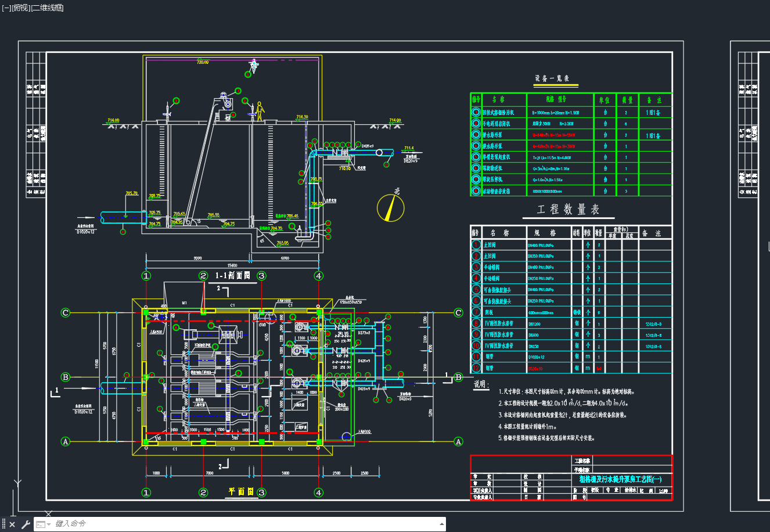Click the 711.4 elevation label
The height and width of the screenshot is (532, 770).
click(409, 148)
